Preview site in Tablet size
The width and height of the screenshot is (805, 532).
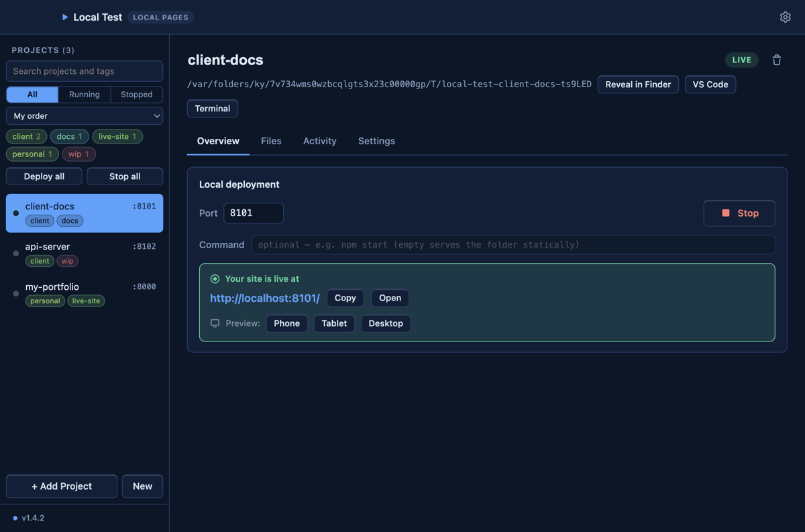pyautogui.click(x=334, y=323)
